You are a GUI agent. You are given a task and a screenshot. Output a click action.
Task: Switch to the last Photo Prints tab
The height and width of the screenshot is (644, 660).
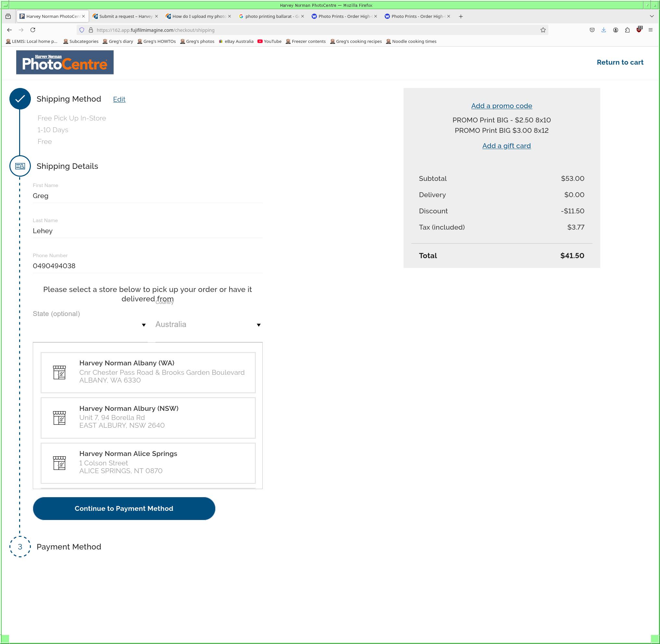[417, 16]
